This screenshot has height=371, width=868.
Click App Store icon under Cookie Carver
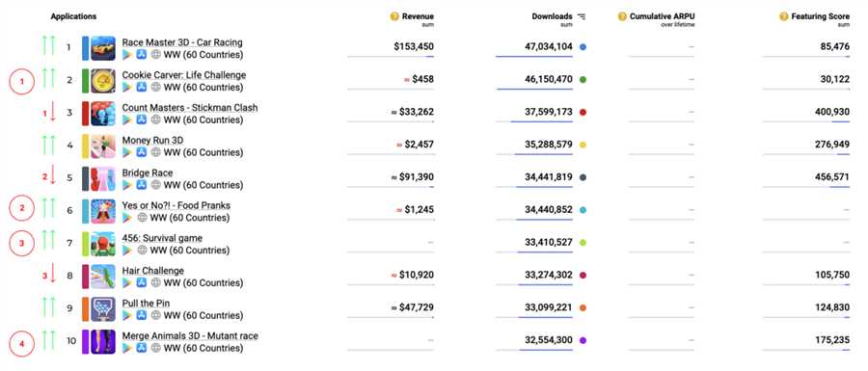pos(142,88)
